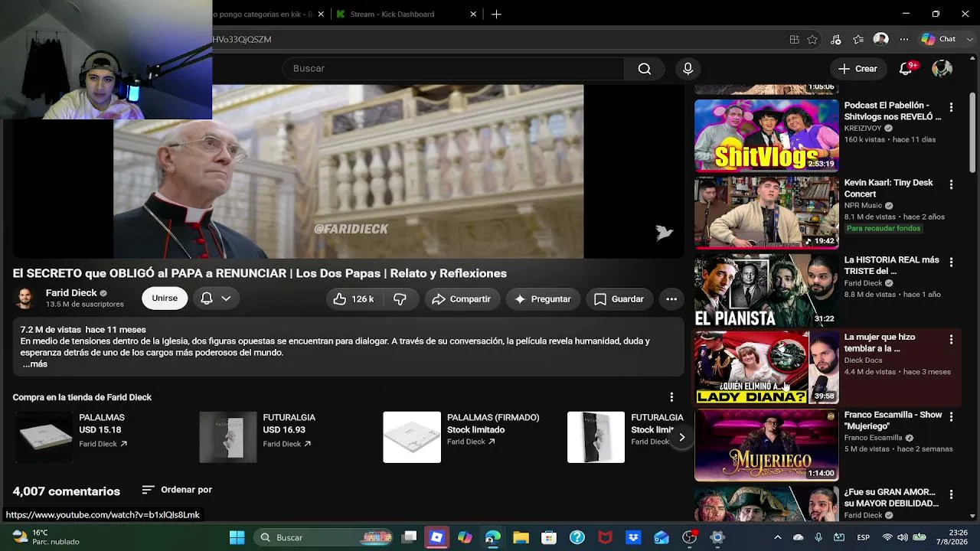
Task: Open the Ordenar por comments sort menu
Action: (177, 490)
